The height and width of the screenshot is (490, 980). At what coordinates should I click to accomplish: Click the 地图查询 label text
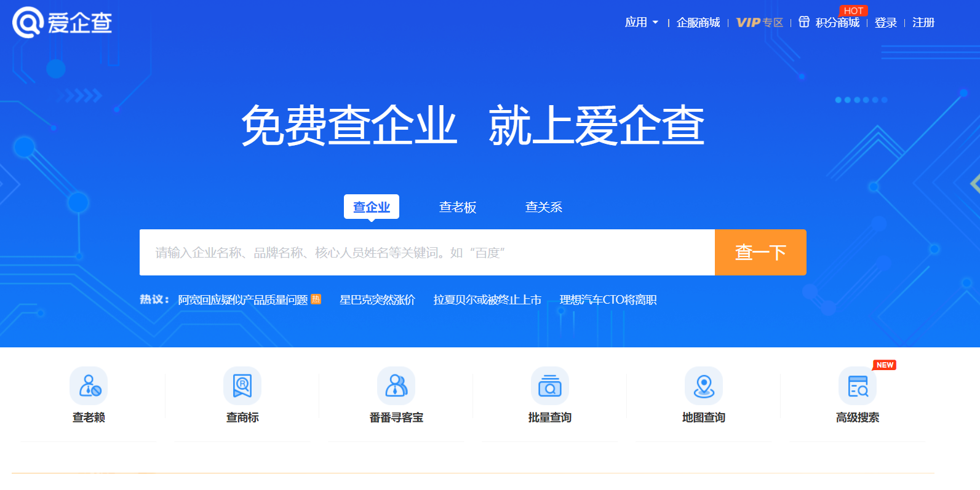click(704, 417)
